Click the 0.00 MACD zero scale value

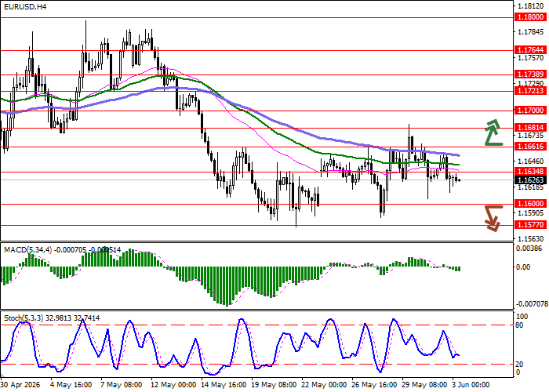point(523,267)
